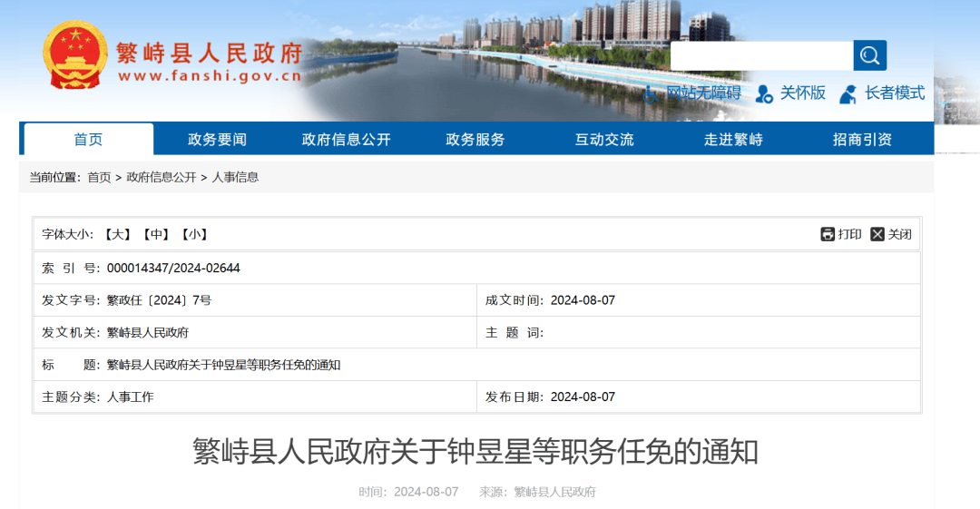Click the printer icon
Image resolution: width=980 pixels, height=509 pixels.
click(x=828, y=234)
